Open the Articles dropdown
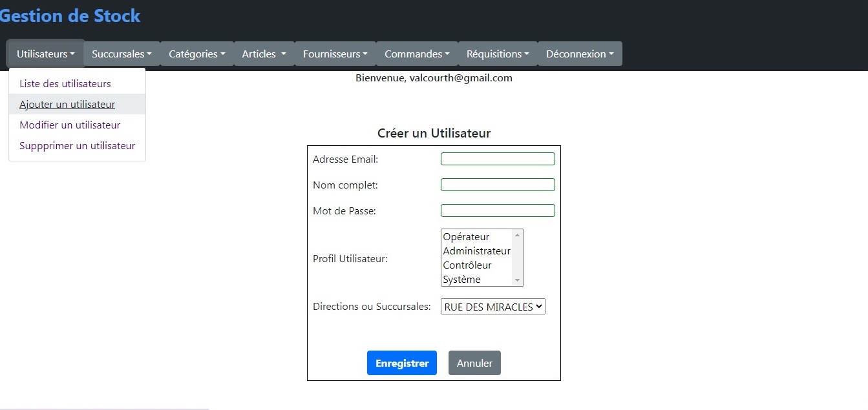Viewport: 868px width, 410px height. click(264, 54)
